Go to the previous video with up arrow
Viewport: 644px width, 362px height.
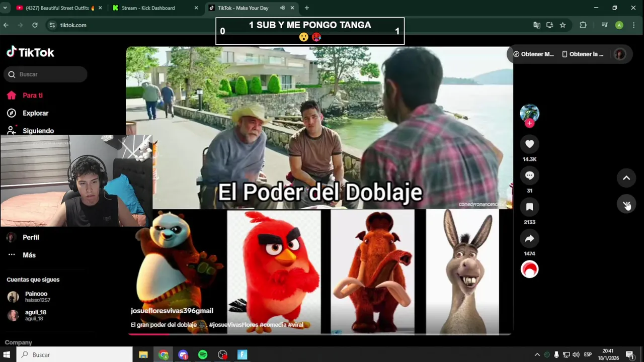pos(626,178)
